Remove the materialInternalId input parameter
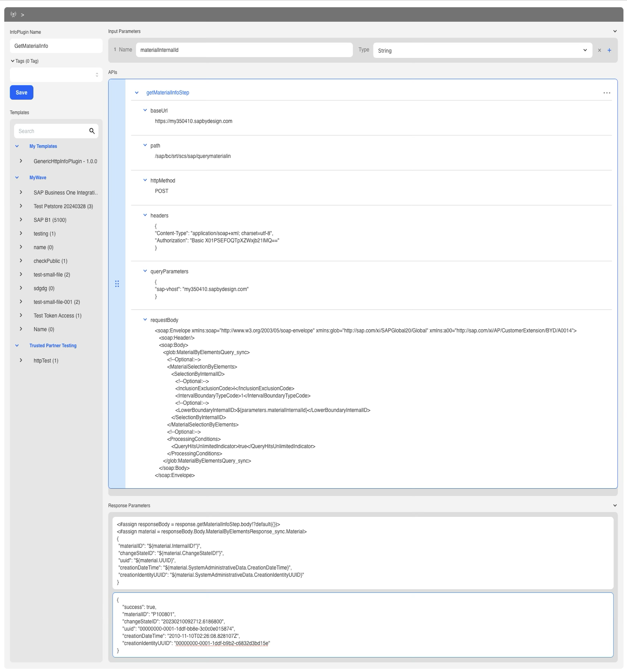 click(x=599, y=50)
